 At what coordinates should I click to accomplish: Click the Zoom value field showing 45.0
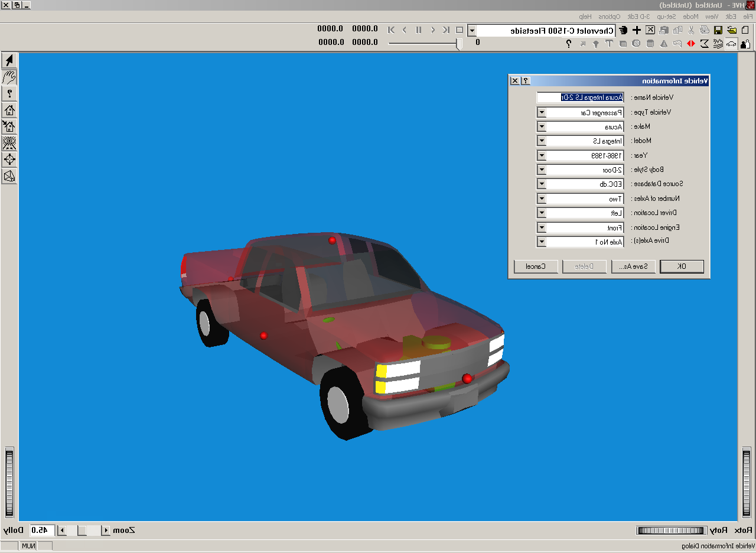(42, 530)
